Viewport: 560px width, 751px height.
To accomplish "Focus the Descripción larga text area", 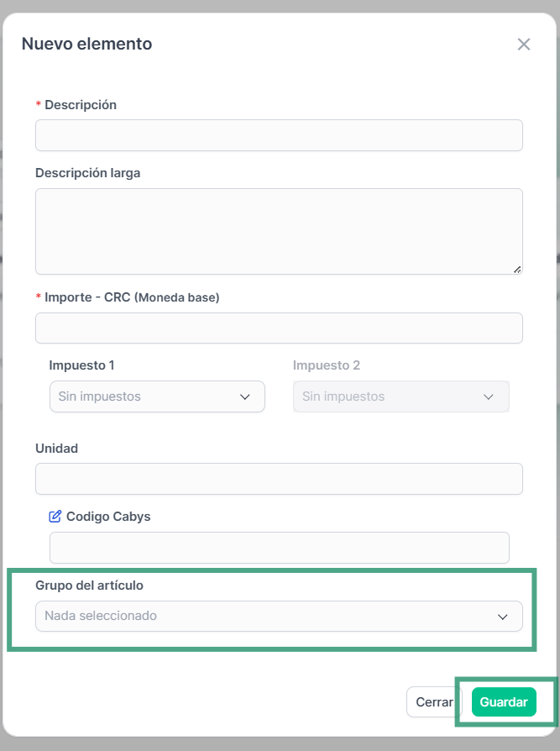I will (279, 231).
